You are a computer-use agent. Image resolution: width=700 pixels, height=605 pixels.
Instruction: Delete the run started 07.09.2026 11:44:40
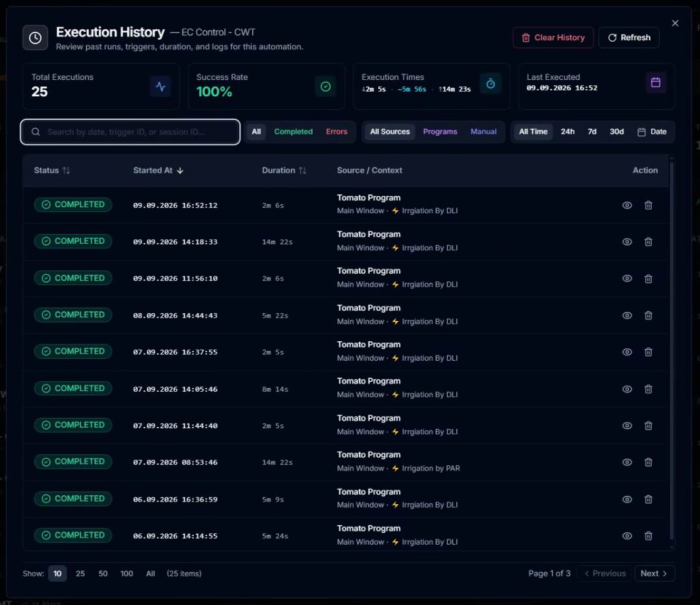(x=648, y=426)
